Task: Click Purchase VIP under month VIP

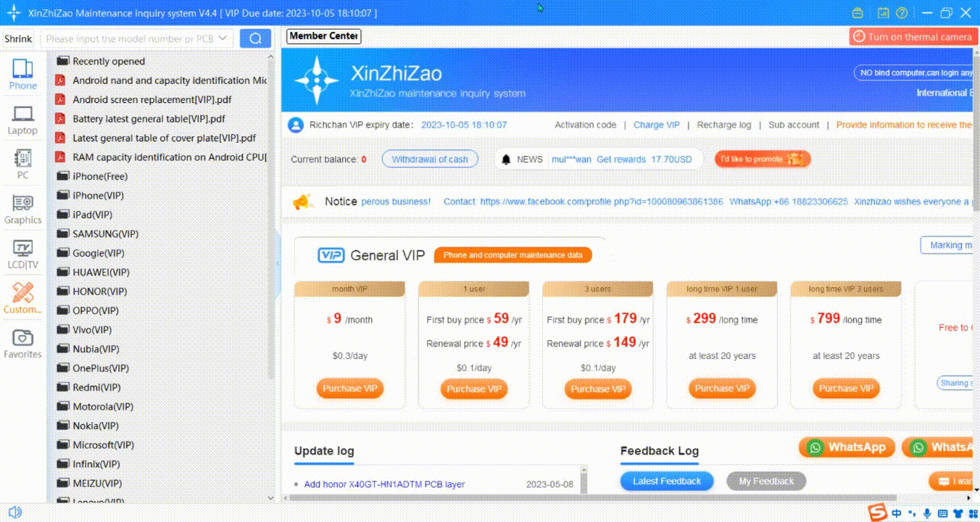Action: click(x=350, y=389)
